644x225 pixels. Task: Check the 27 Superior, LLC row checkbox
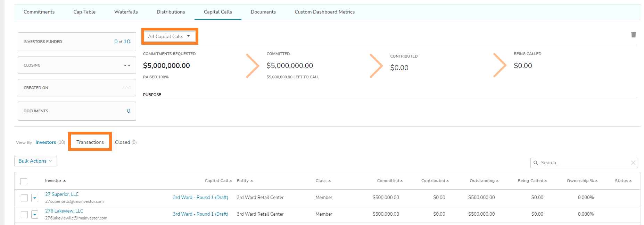pos(24,198)
